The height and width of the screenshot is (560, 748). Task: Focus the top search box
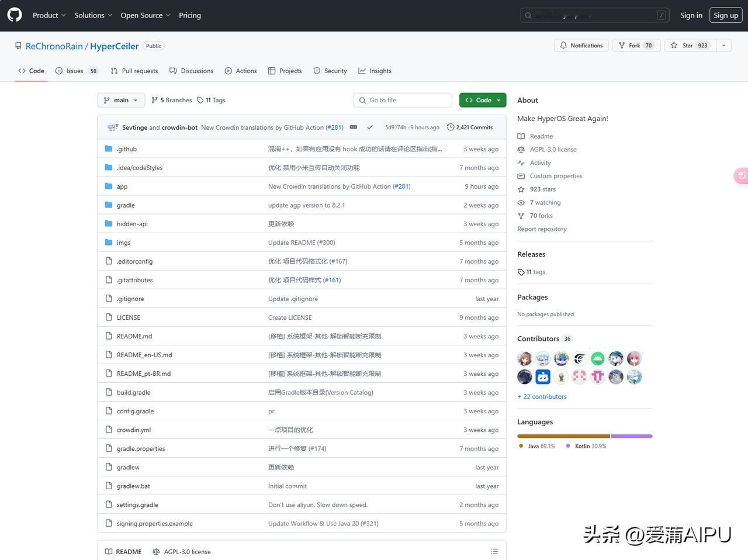point(595,15)
